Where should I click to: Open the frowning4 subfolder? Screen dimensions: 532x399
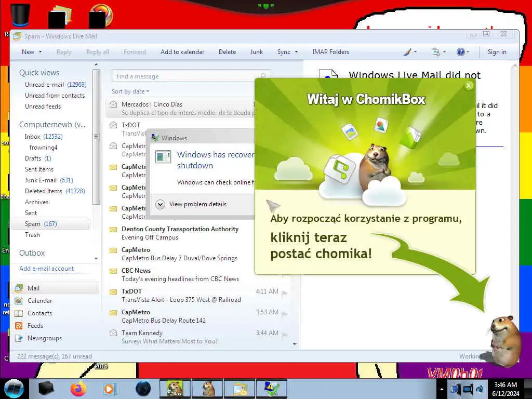tap(43, 147)
